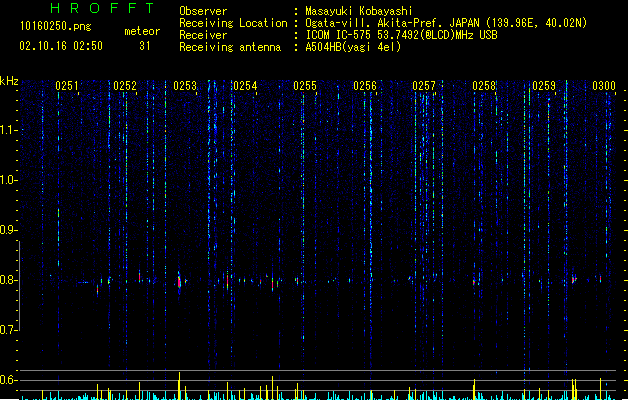
Task: Click the 0300 time marker
Action: tap(604, 86)
